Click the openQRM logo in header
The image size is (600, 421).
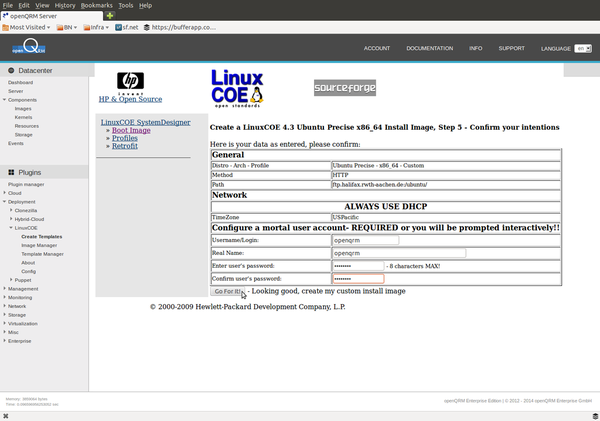pyautogui.click(x=29, y=47)
